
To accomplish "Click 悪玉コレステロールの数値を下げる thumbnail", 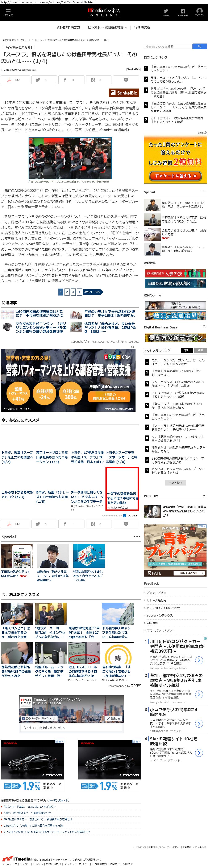I will 84,653.
